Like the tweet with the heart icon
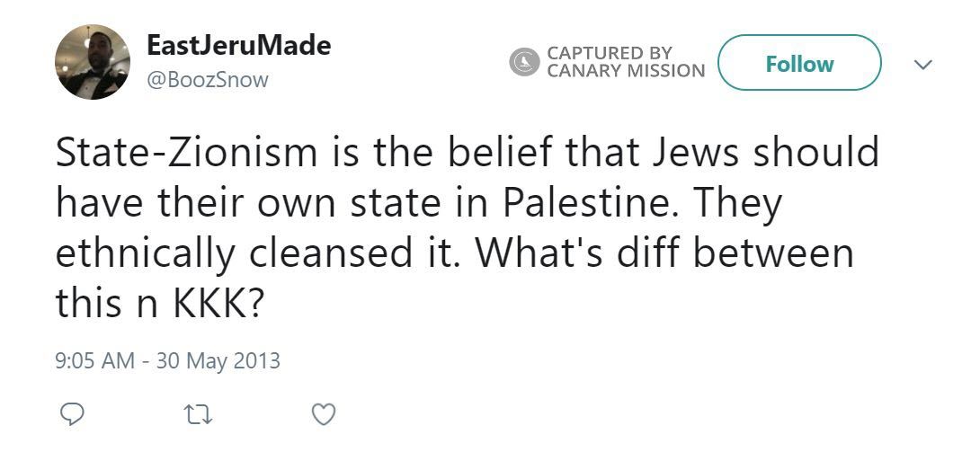 [323, 414]
